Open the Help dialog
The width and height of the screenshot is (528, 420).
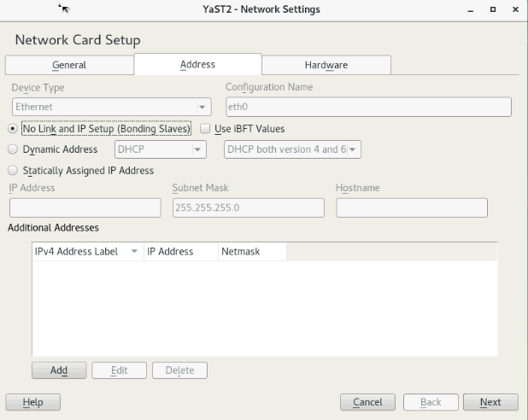click(33, 402)
